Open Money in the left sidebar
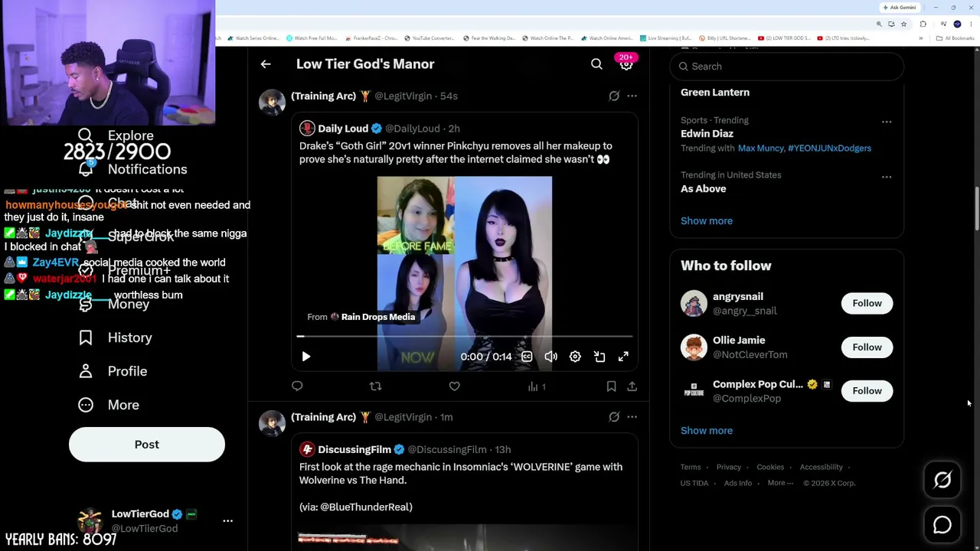Viewport: 980px width, 551px height. pos(114,305)
